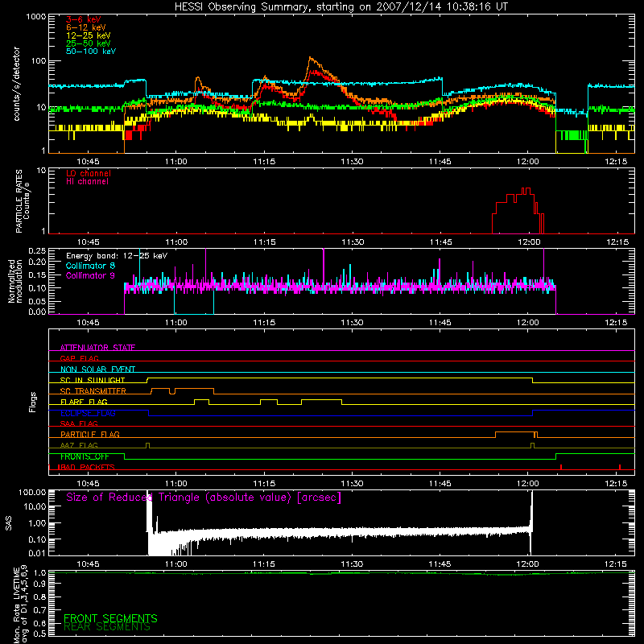The height and width of the screenshot is (644, 644).
Task: Click the HESSI Observing Summary plot title
Action: (x=341, y=7)
